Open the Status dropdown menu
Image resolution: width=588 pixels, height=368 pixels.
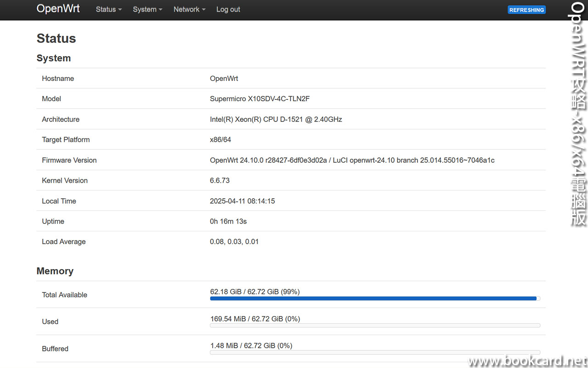[108, 10]
